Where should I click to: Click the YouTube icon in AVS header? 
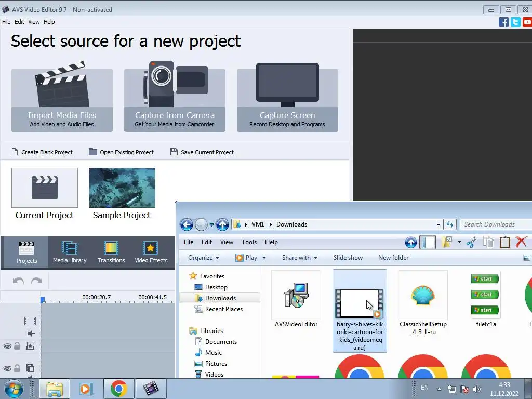(x=527, y=22)
